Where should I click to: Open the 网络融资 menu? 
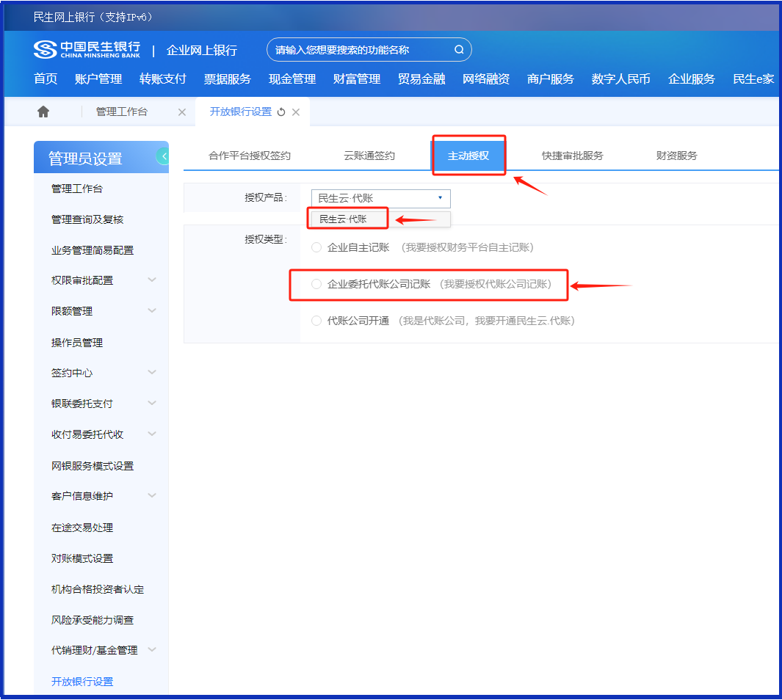[x=486, y=79]
